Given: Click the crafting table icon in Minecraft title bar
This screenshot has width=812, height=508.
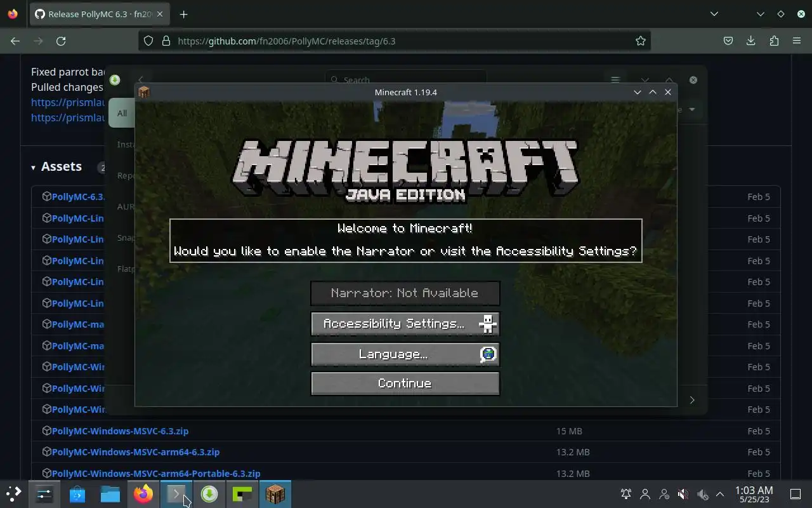Looking at the screenshot, I should 143,92.
